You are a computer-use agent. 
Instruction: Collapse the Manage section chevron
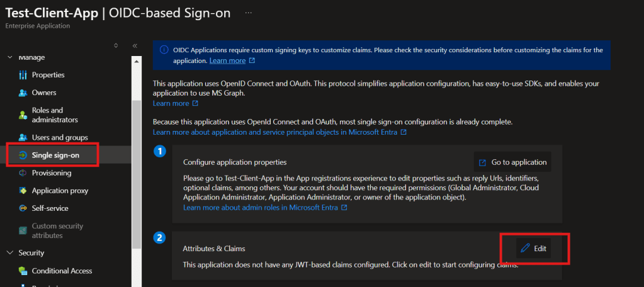point(10,57)
